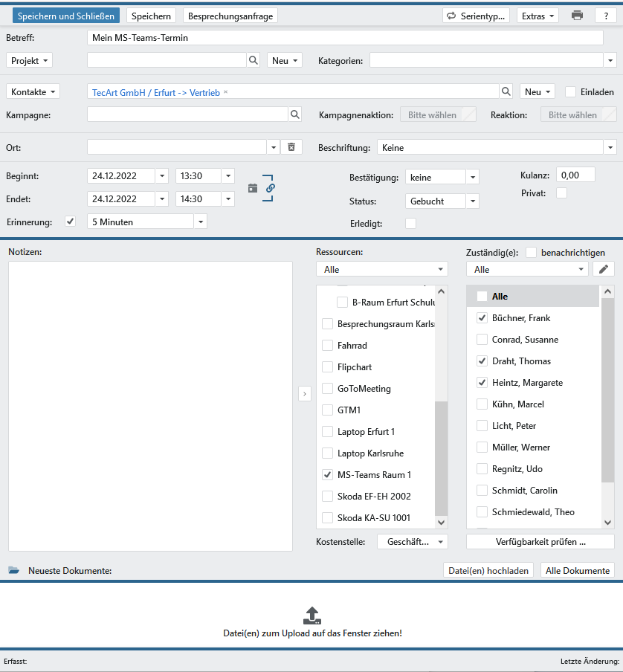Viewport: 623px width, 672px height.
Task: Open the Beschriftung dropdown
Action: [610, 147]
